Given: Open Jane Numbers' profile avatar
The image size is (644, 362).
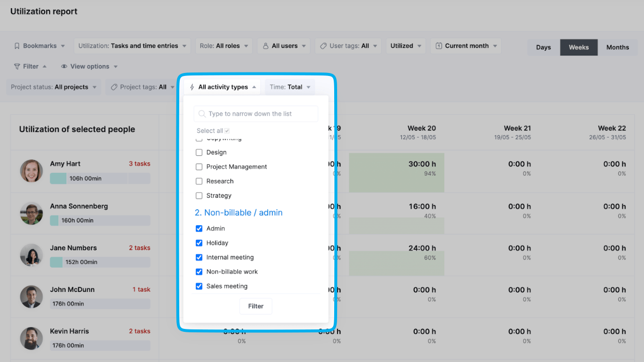Looking at the screenshot, I should 31,255.
